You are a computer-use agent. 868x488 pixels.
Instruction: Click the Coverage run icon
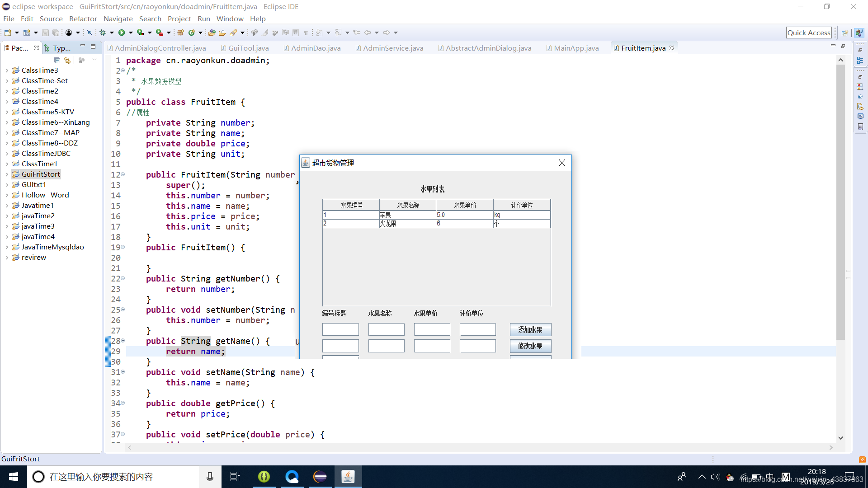(141, 33)
